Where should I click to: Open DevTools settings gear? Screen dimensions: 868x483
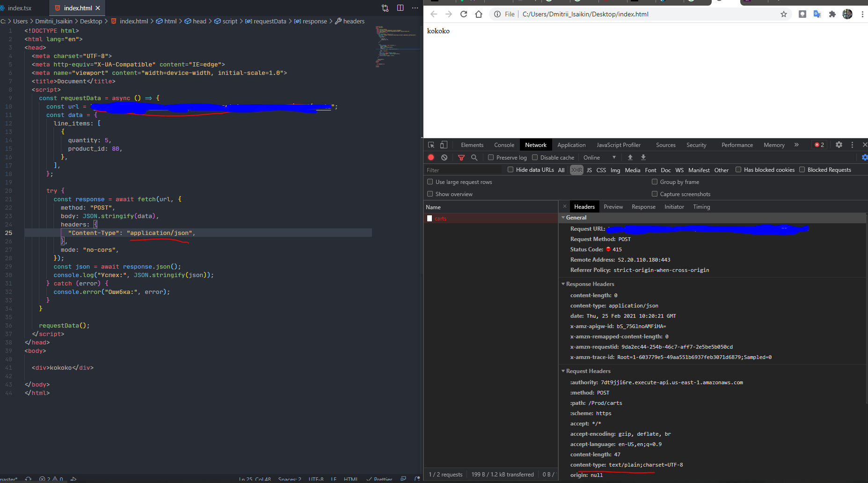tap(839, 145)
